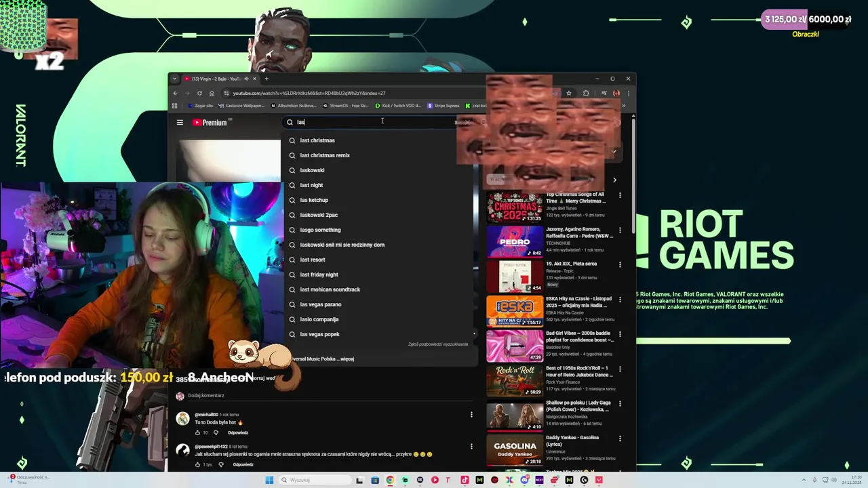
Task: Open the Chrome tab search dropdown arrow
Action: 174,79
